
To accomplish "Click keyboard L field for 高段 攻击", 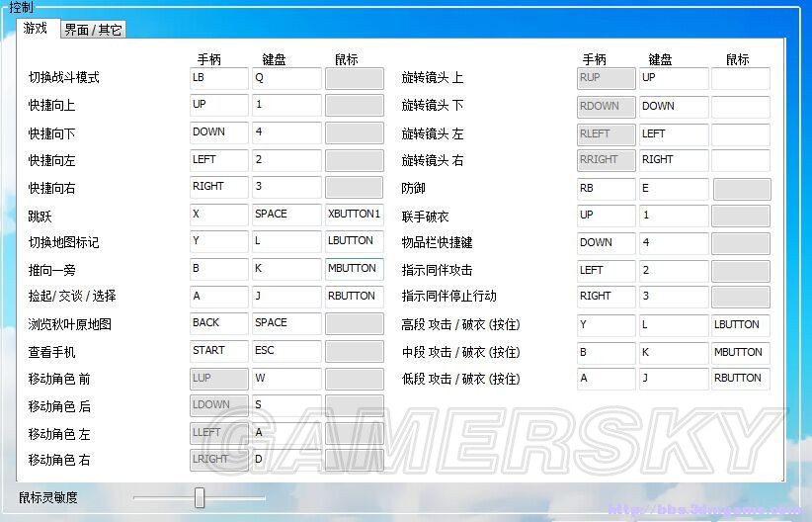I will [x=674, y=325].
